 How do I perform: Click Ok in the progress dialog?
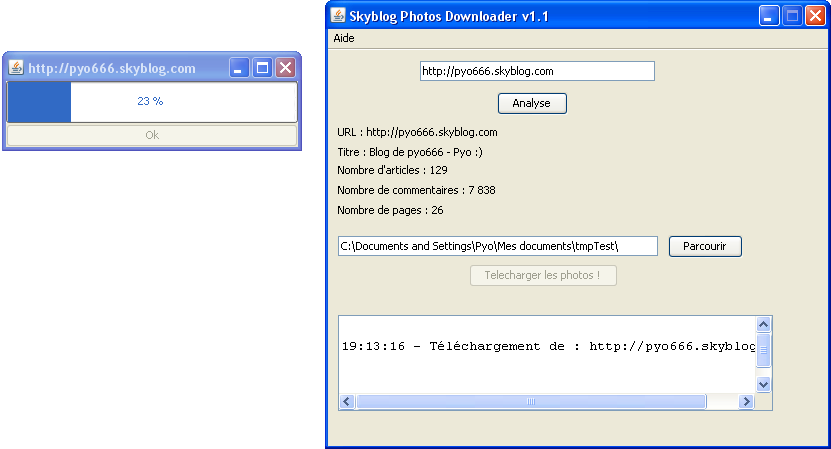152,135
